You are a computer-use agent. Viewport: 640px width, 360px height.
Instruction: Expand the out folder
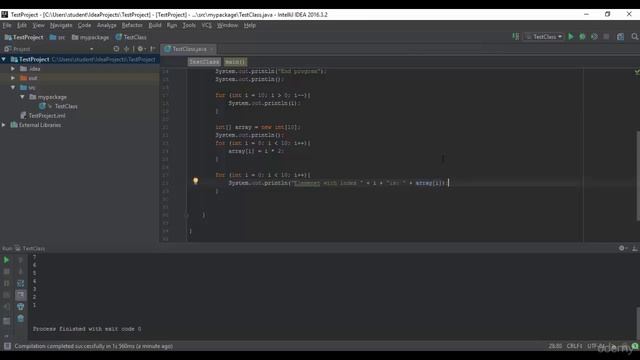(13, 78)
